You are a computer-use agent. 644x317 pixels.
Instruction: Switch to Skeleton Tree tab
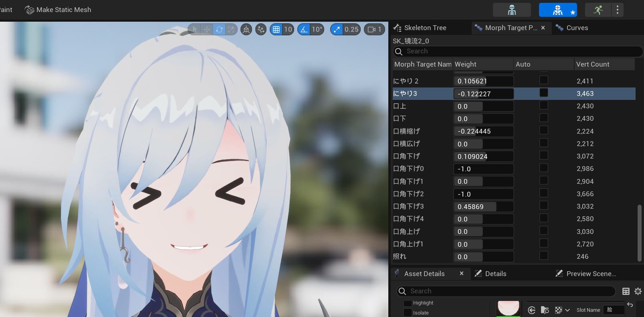click(x=425, y=28)
